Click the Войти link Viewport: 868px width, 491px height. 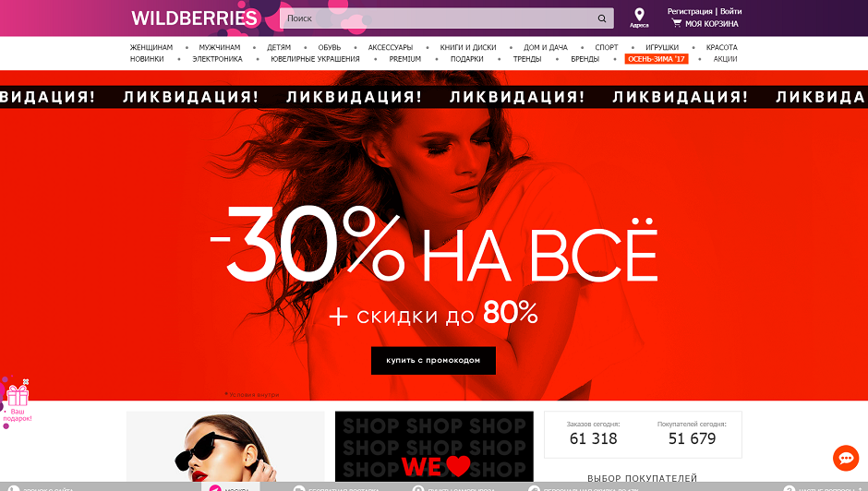(x=730, y=11)
